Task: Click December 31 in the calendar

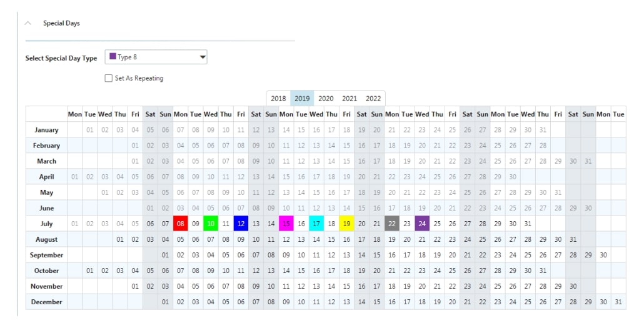Action: (618, 302)
